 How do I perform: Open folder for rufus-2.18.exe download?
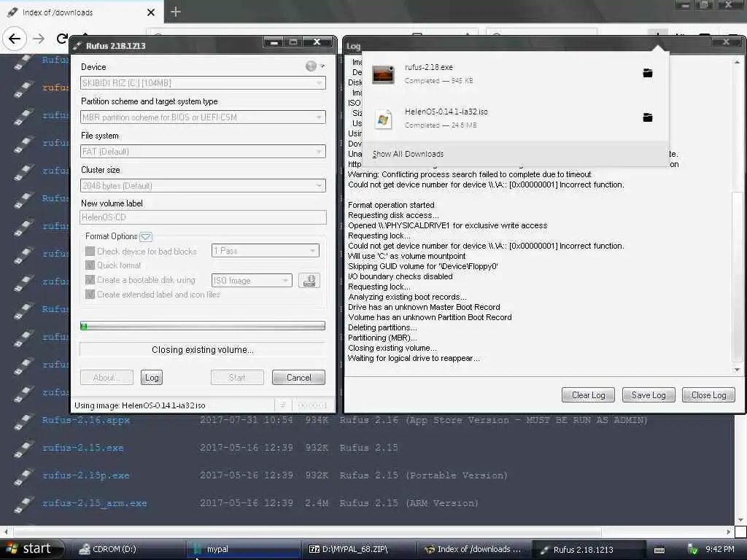tap(648, 73)
